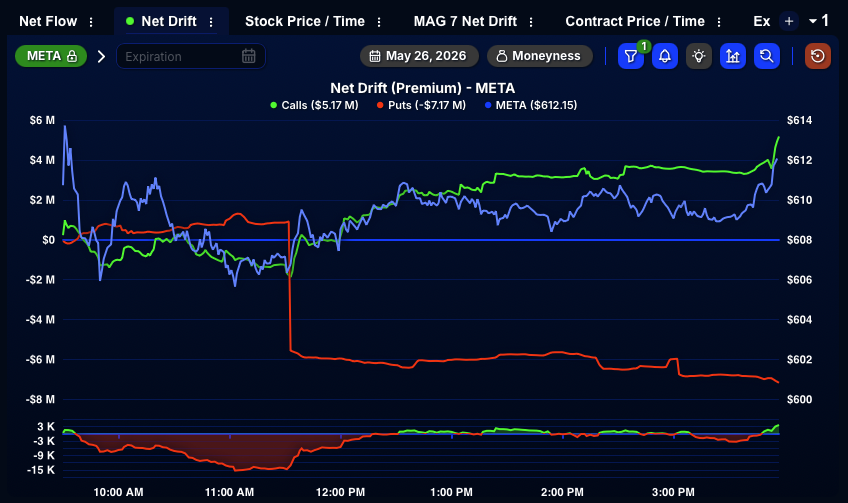The width and height of the screenshot is (848, 503).
Task: Click the red reset history icon
Action: [818, 56]
